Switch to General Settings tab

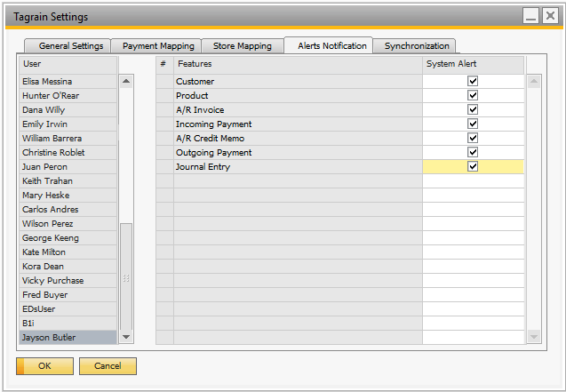[70, 46]
